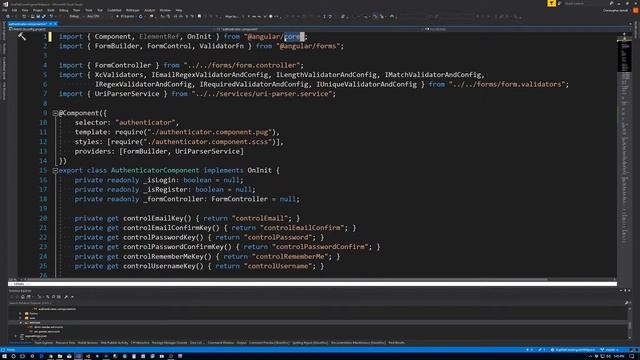
Task: Click 'ElementRef' in the first import
Action: 159,37
